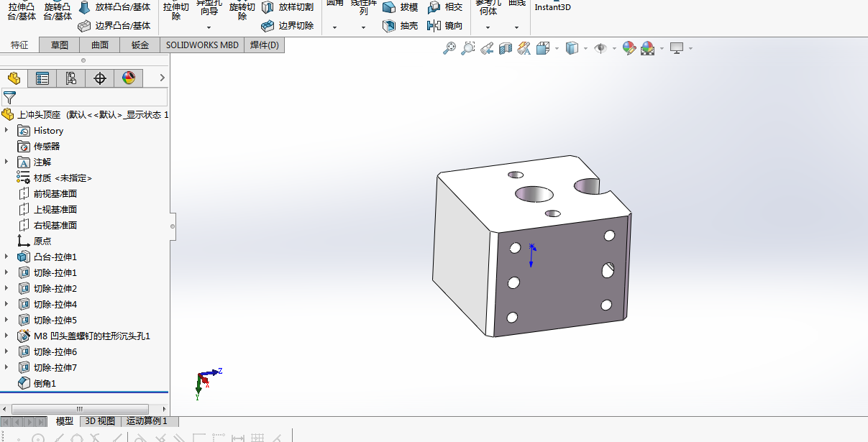Open the View Orientation dropdown arrow

tap(557, 49)
